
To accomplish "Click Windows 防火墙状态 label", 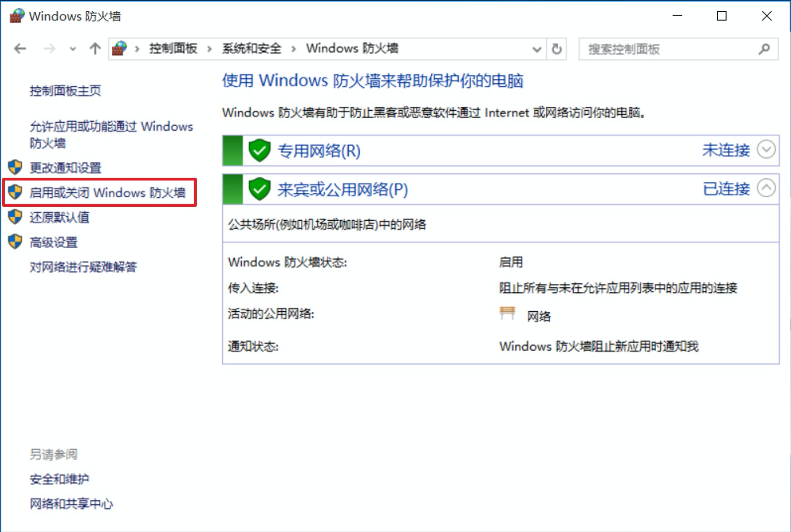I will tap(287, 262).
